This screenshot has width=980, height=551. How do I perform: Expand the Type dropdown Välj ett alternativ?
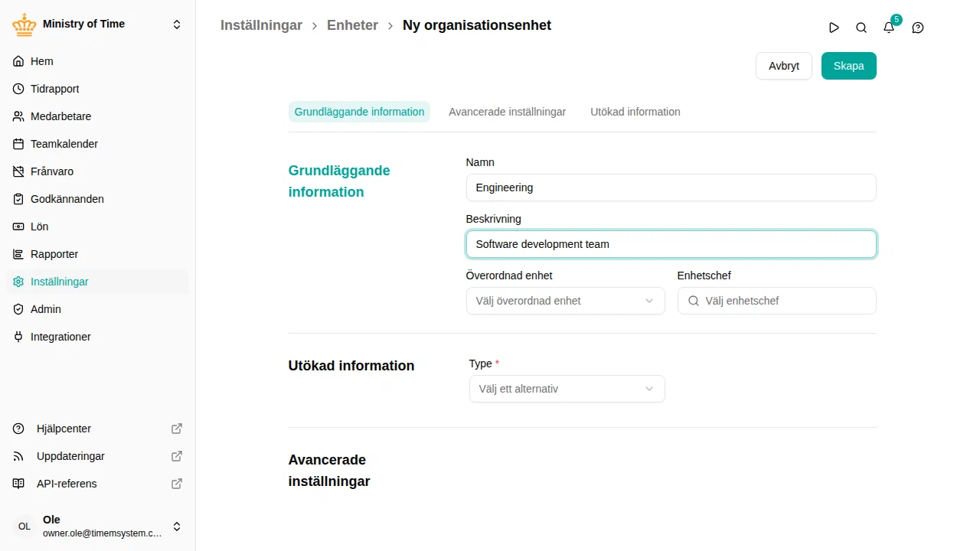point(567,389)
